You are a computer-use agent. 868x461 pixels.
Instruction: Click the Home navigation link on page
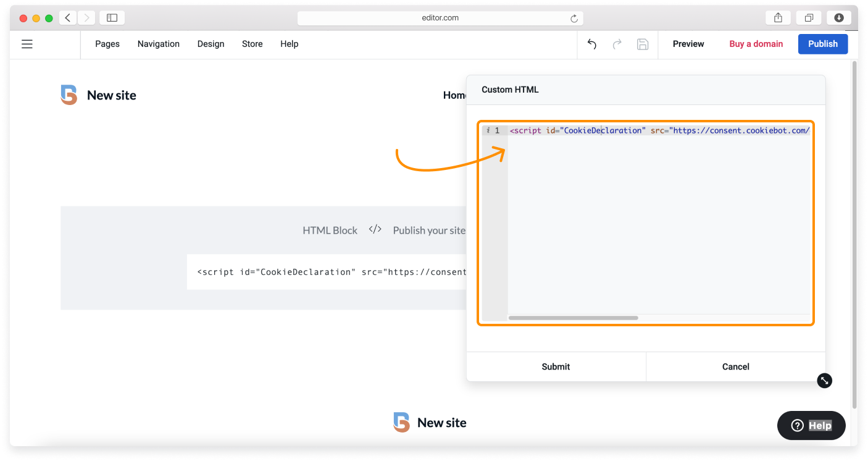[455, 95]
